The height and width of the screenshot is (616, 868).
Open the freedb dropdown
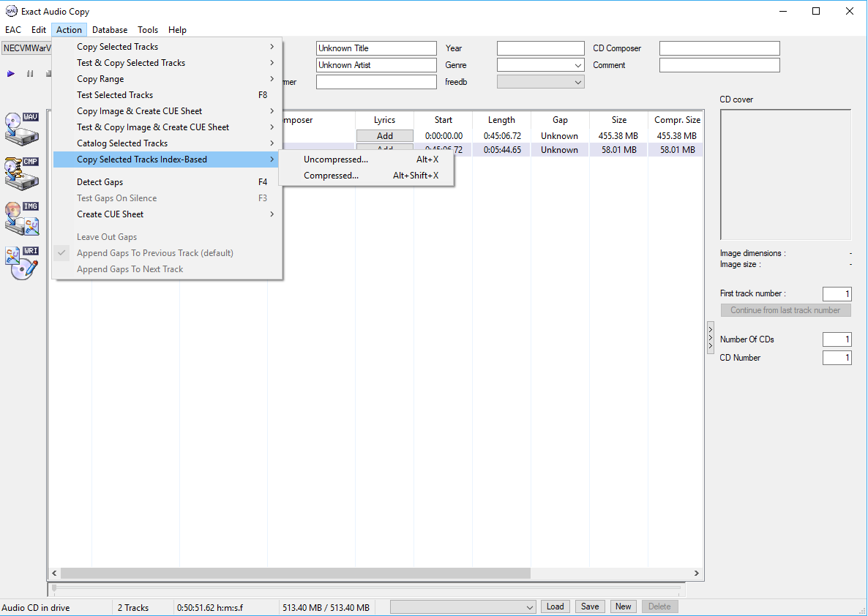click(x=540, y=82)
